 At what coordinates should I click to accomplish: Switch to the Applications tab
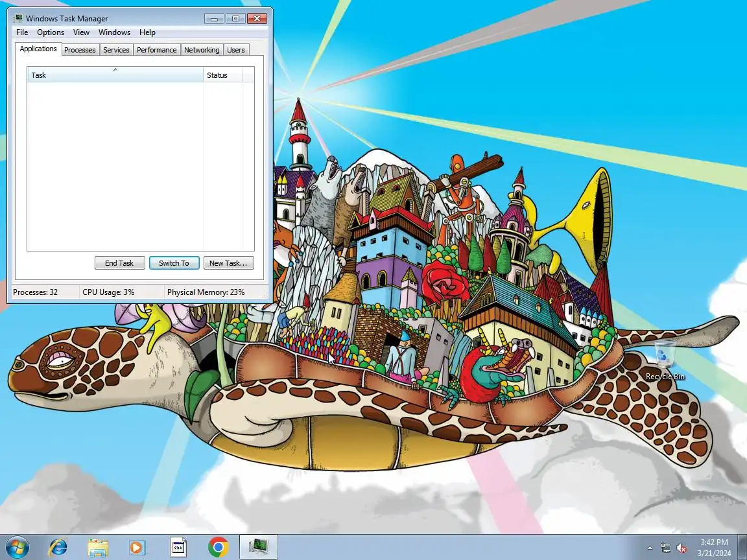pyautogui.click(x=38, y=49)
